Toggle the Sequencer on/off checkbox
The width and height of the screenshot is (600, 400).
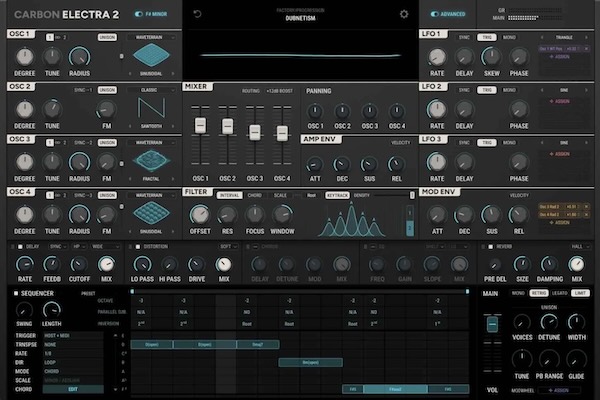16,293
